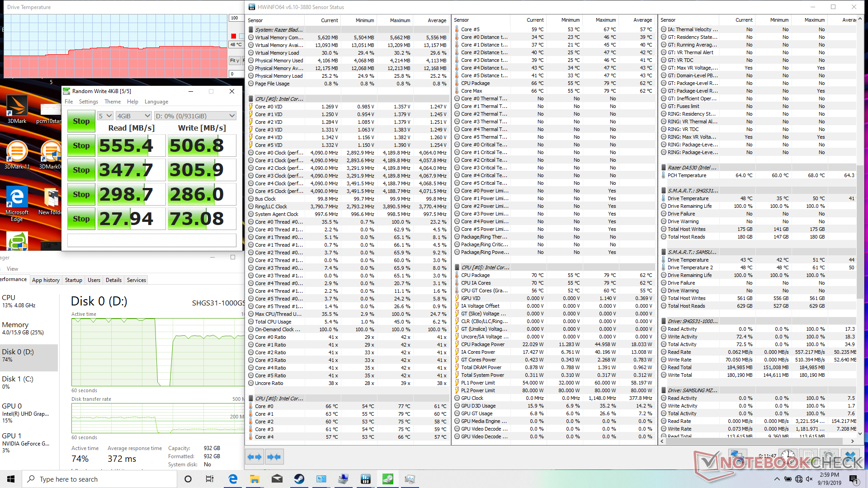Screen dimensions: 868x488
Task: Click HWiNFO network monitors icon in toolbar
Action: pos(738,457)
